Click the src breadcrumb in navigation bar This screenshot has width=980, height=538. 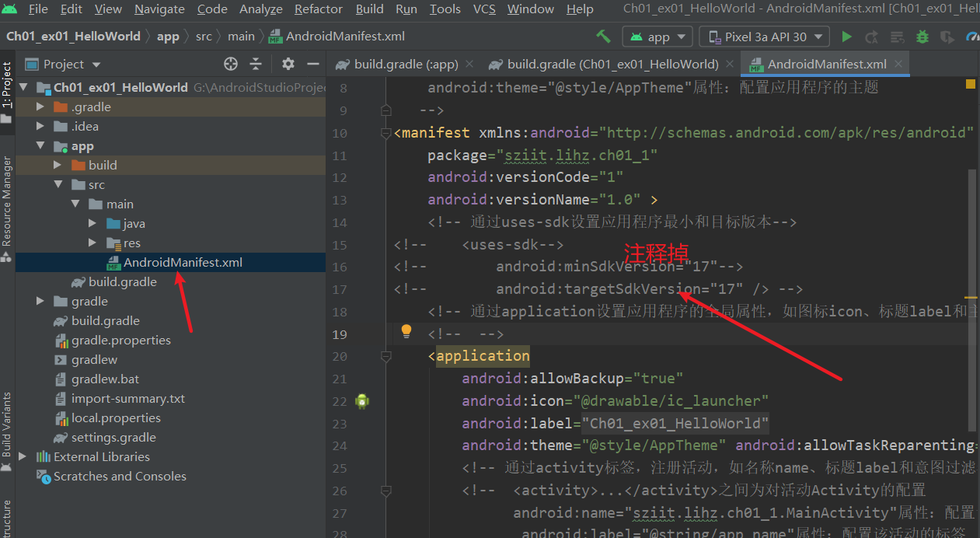pos(204,37)
